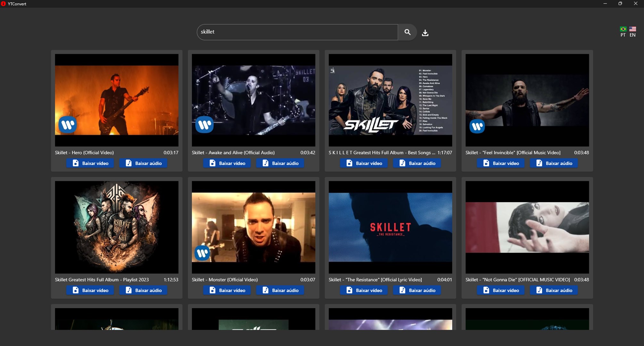The width and height of the screenshot is (644, 346).
Task: Baixar vídeo for Greatest Hits Full Album
Action: point(364,163)
